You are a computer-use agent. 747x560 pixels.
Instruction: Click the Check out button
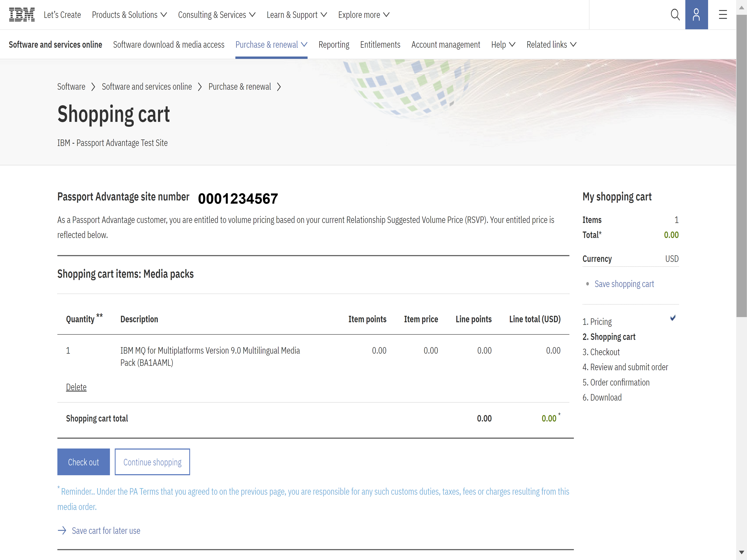pos(83,462)
